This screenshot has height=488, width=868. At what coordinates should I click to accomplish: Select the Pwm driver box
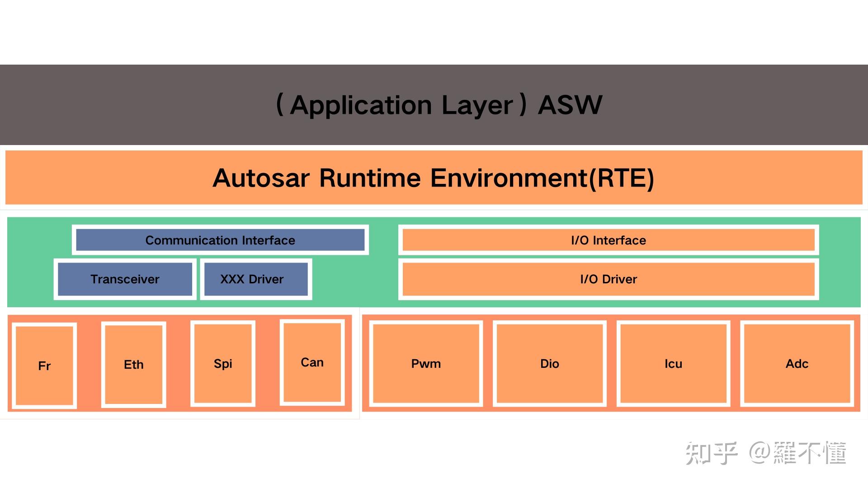[x=426, y=364]
